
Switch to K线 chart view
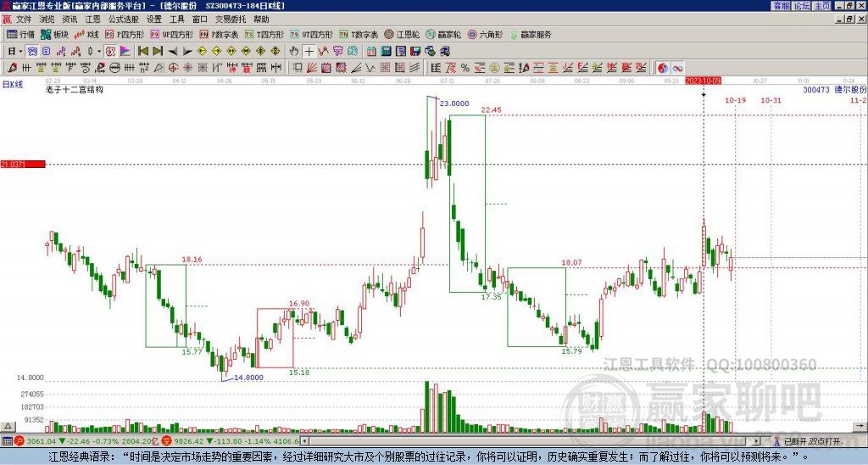(x=86, y=34)
